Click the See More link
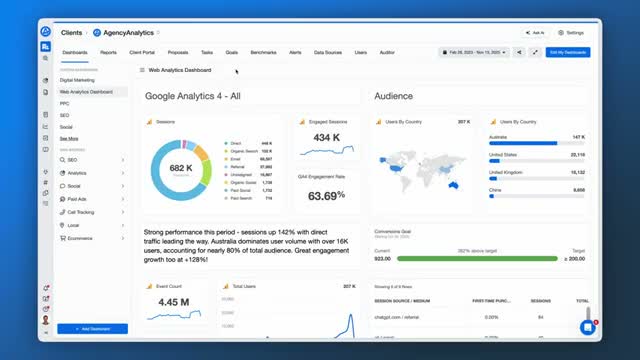 (69, 139)
